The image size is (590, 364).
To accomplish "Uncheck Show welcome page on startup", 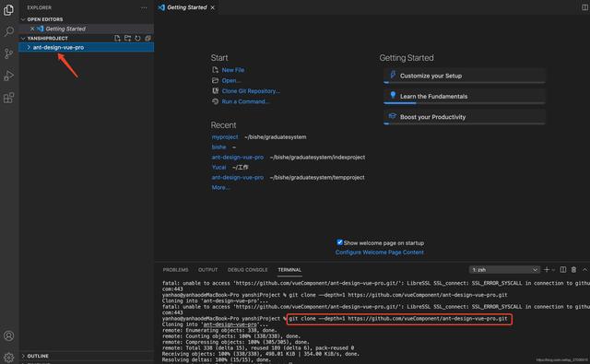I will pos(340,242).
